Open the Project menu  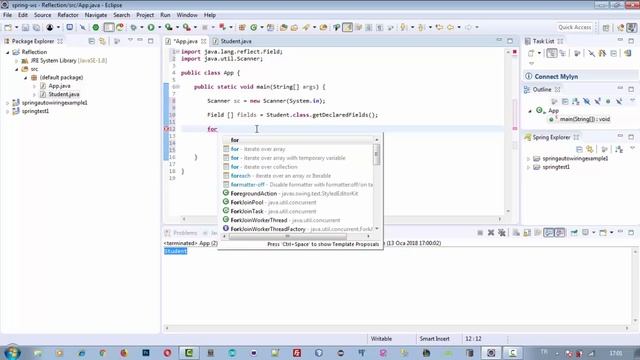click(145, 15)
